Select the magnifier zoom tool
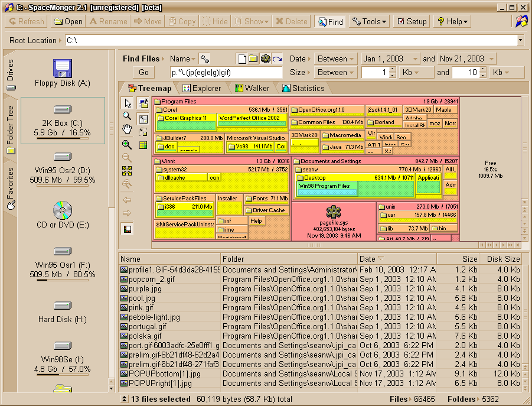The width and height of the screenshot is (532, 406). pos(127,116)
